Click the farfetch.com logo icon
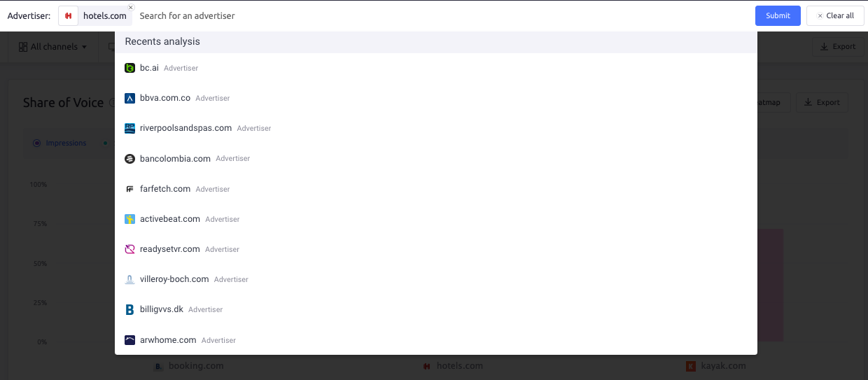 pos(129,189)
